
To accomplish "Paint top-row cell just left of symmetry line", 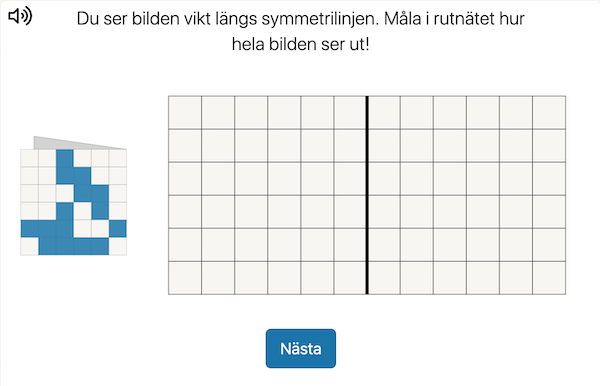I will coord(350,112).
